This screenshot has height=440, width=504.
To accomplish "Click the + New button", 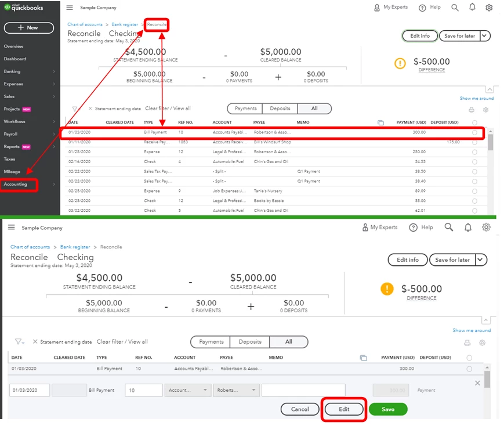I will point(29,28).
